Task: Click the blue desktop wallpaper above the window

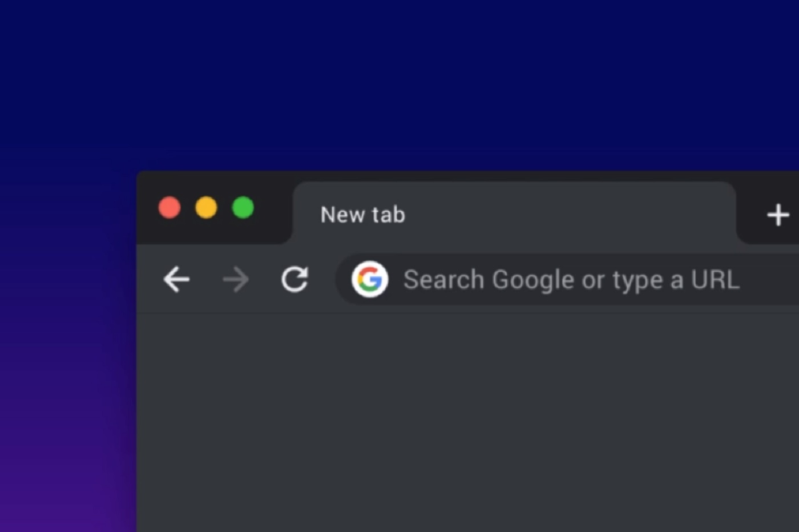Action: click(399, 84)
